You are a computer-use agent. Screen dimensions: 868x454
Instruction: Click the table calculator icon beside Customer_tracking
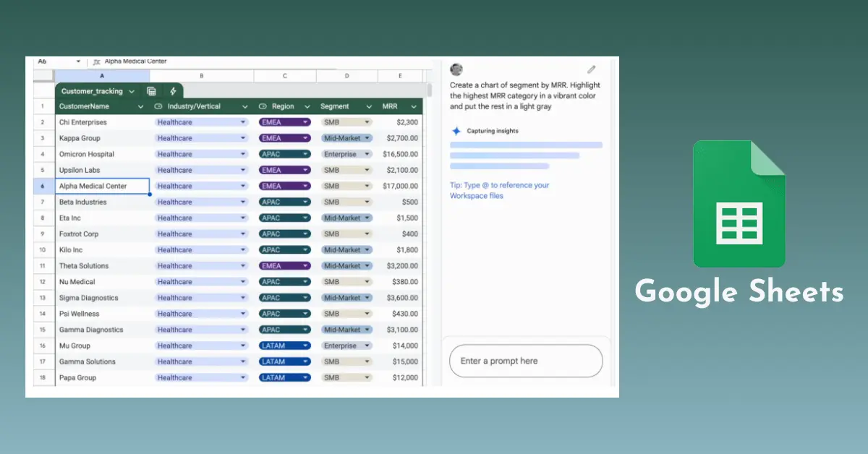pos(151,91)
